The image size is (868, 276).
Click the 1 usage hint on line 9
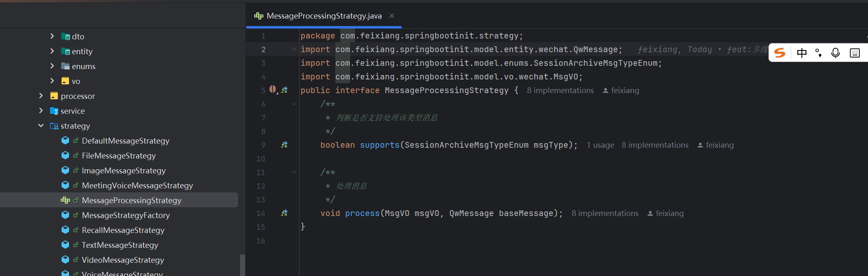click(x=601, y=145)
